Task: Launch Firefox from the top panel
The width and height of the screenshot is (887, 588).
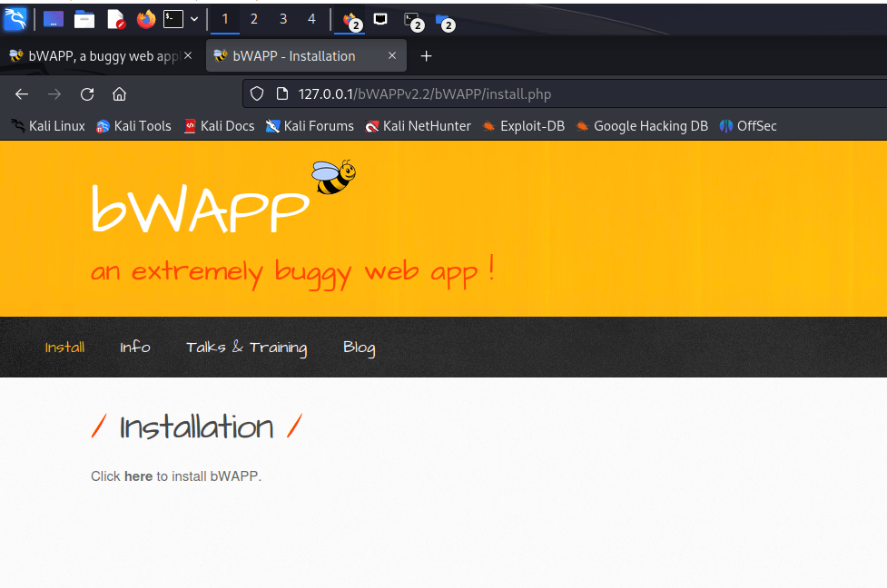Action: (x=146, y=19)
